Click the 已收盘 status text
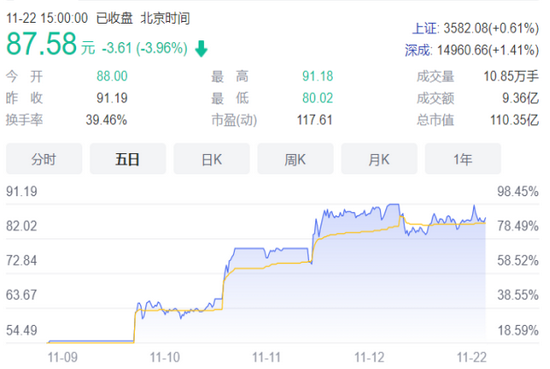 click(x=115, y=18)
